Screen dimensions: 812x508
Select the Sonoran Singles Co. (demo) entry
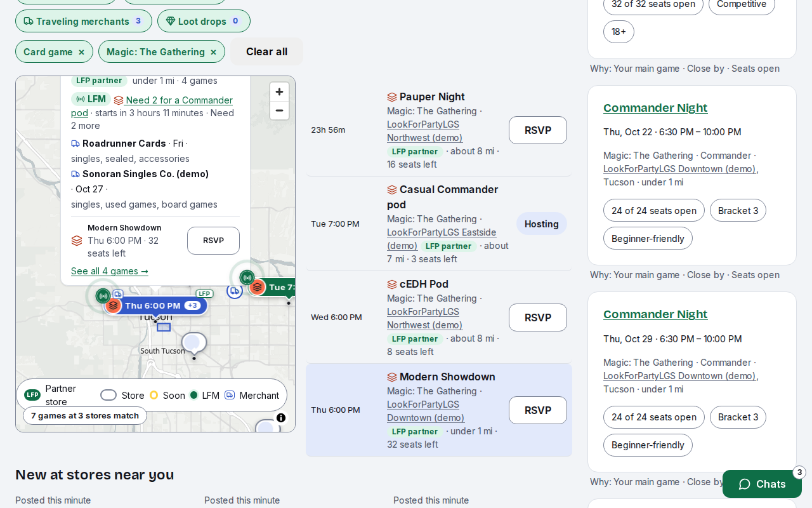145,174
